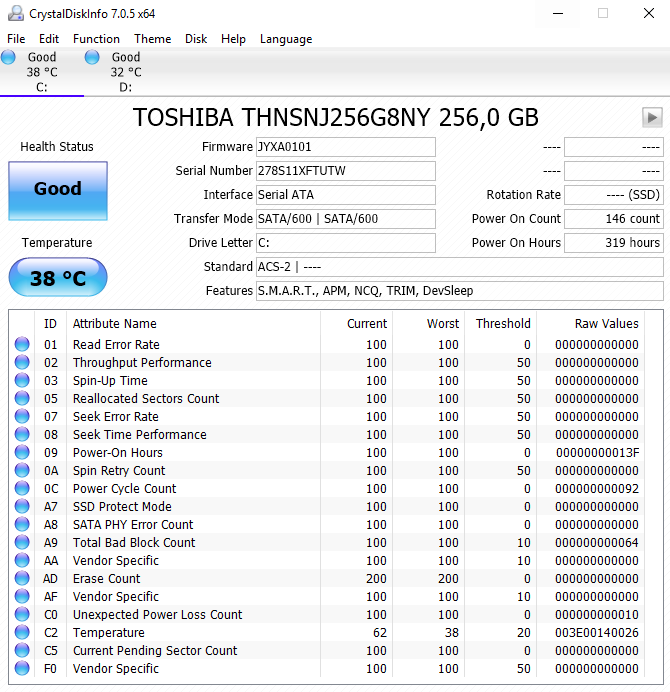Open the Function menu
Screen dimensions: 670x692
point(96,39)
